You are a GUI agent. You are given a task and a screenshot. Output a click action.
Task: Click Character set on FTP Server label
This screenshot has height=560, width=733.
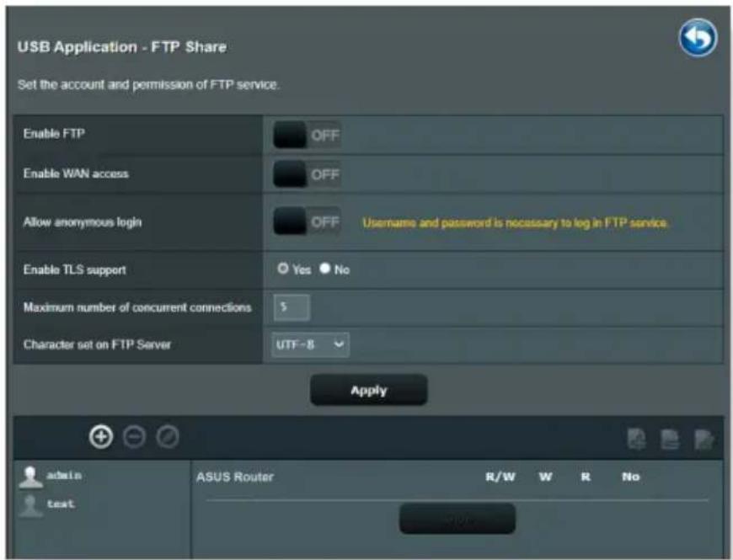pos(97,344)
